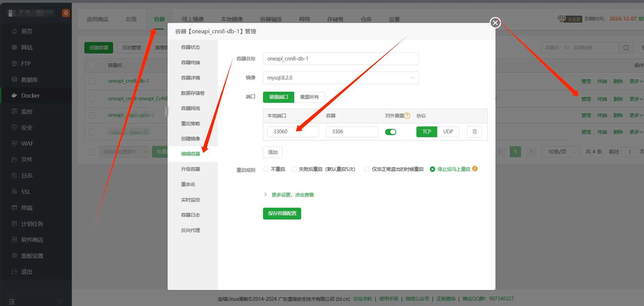Click the 文件 folder icon in sidebar
The image size is (644, 306).
tap(14, 159)
